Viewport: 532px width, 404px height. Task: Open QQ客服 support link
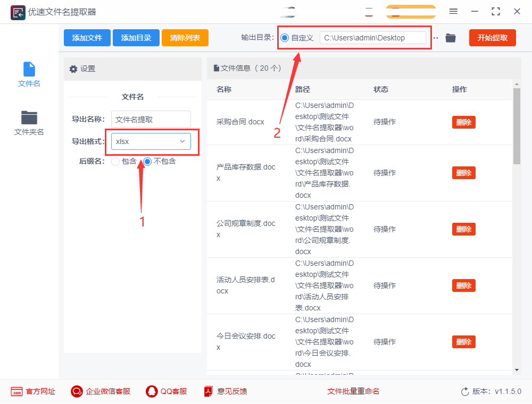(x=166, y=391)
